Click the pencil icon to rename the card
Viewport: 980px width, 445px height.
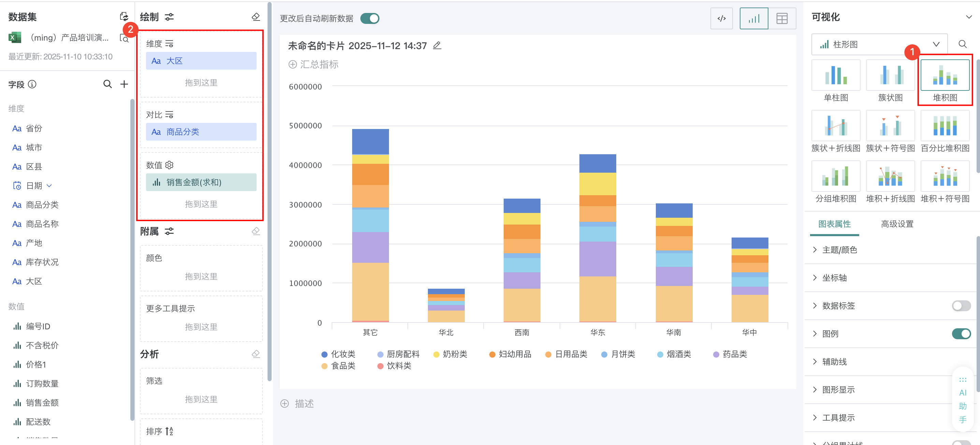coord(437,46)
